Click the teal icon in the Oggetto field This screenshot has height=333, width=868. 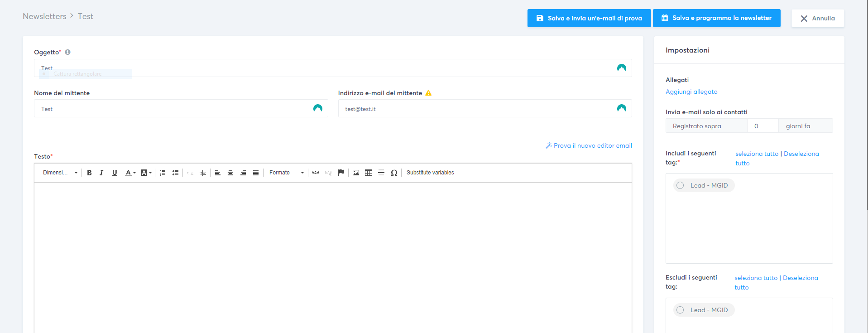pos(622,68)
